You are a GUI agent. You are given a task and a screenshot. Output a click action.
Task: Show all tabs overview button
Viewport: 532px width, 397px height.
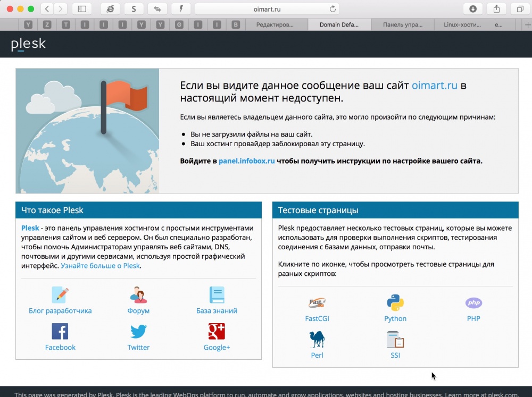[x=520, y=9]
